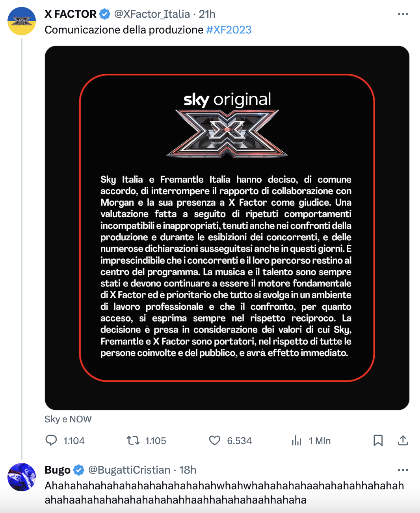Expand the Sky original announcement image
Image resolution: width=420 pixels, height=513 pixels.
click(227, 228)
